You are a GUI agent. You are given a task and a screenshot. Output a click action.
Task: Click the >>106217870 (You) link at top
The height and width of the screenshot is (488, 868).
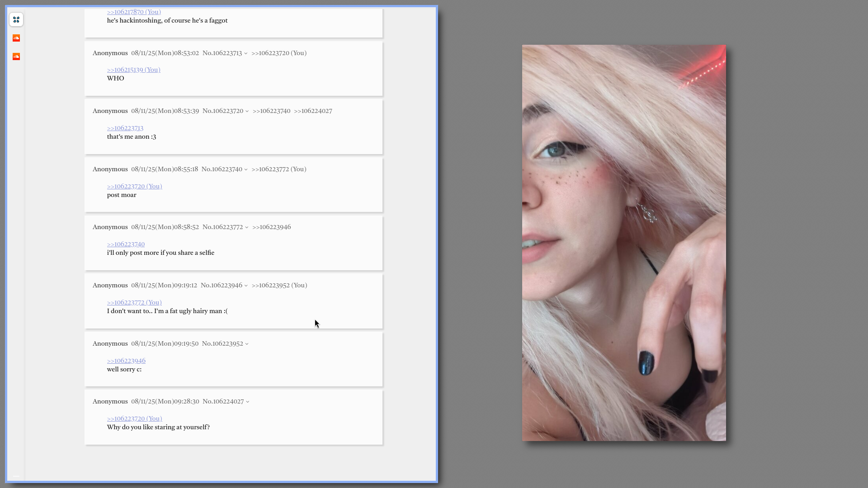[133, 12]
